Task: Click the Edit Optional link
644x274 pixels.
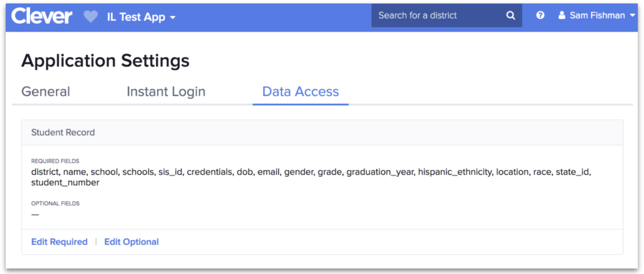Action: pyautogui.click(x=132, y=242)
